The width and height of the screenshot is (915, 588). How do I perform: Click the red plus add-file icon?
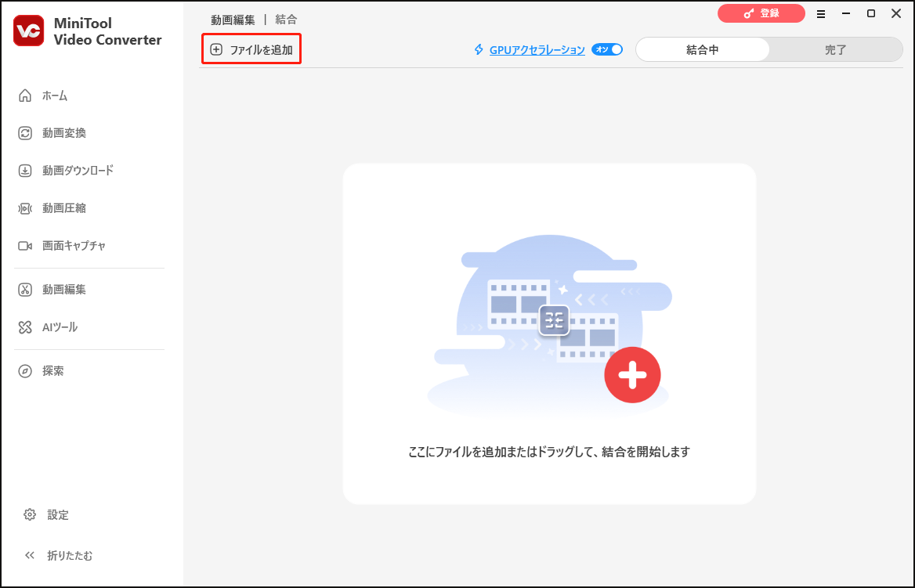[x=632, y=375]
